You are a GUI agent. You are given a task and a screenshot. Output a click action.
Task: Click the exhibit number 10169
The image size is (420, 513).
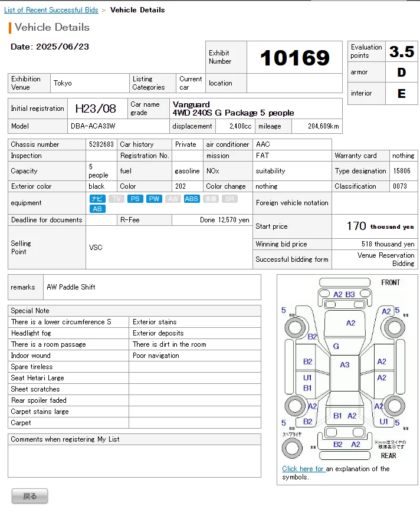coord(294,58)
